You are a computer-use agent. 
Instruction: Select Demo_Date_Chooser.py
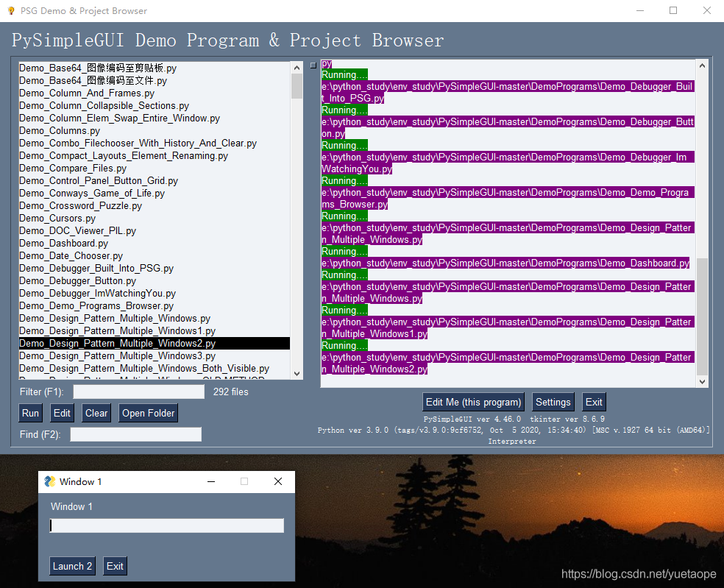pyautogui.click(x=155, y=255)
